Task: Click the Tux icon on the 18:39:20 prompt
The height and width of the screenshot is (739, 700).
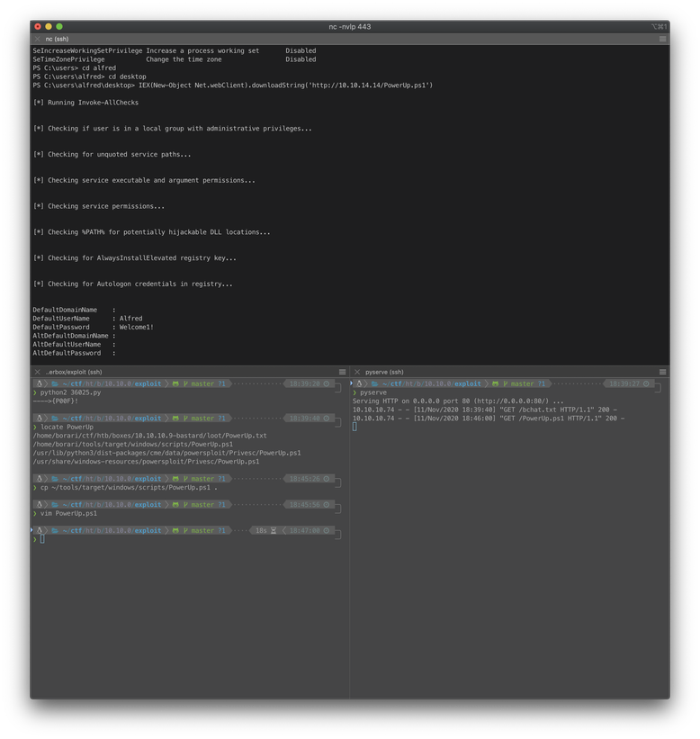Action: tap(40, 383)
